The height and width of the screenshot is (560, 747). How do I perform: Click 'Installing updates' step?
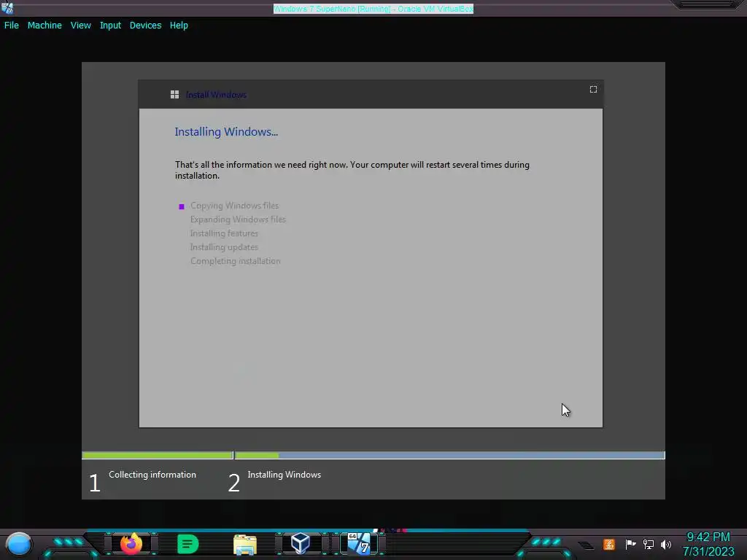(224, 247)
